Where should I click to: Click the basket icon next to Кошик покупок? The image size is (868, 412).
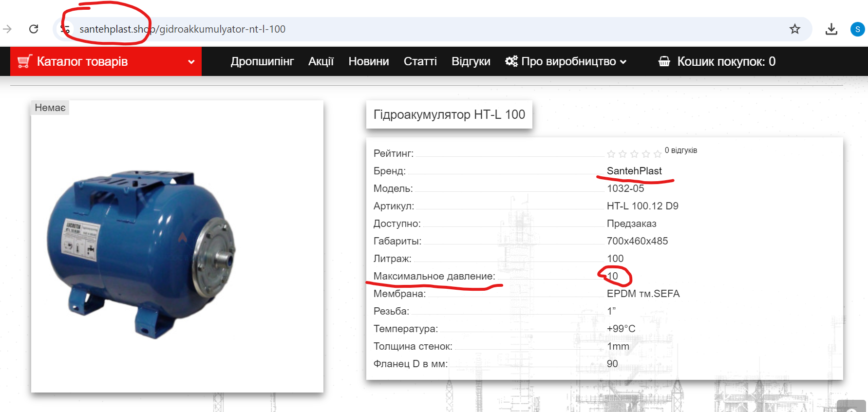pos(664,61)
